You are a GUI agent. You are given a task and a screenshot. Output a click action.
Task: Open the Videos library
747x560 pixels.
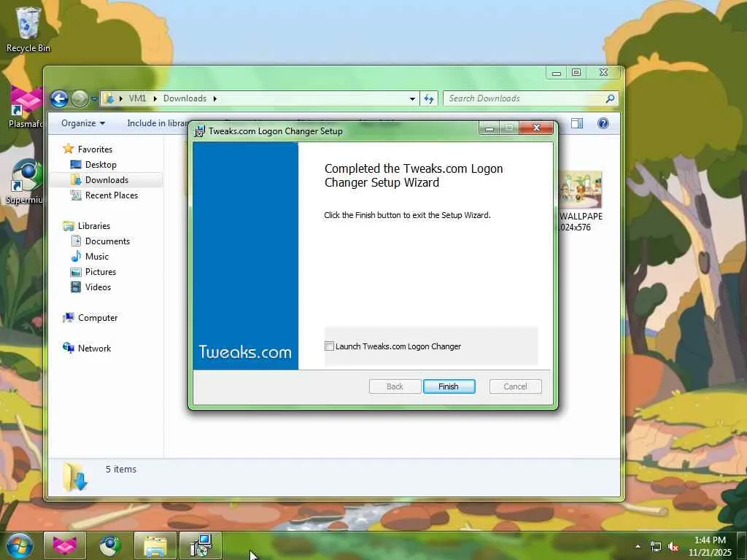(98, 287)
